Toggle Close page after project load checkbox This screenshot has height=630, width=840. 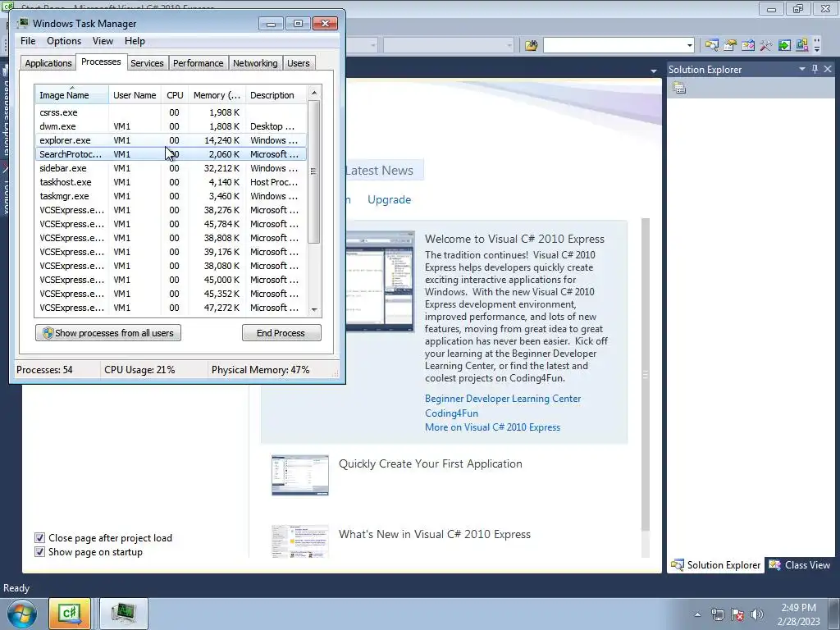(x=39, y=537)
